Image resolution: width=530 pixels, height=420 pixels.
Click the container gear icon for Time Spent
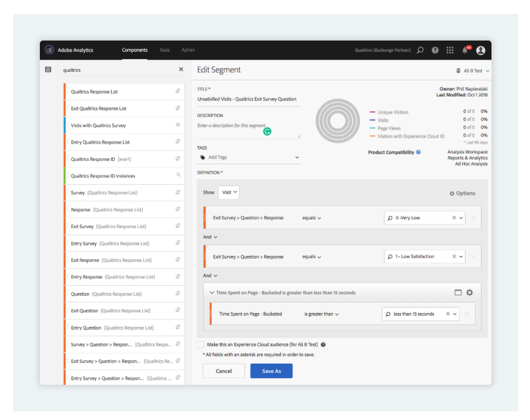(x=470, y=292)
